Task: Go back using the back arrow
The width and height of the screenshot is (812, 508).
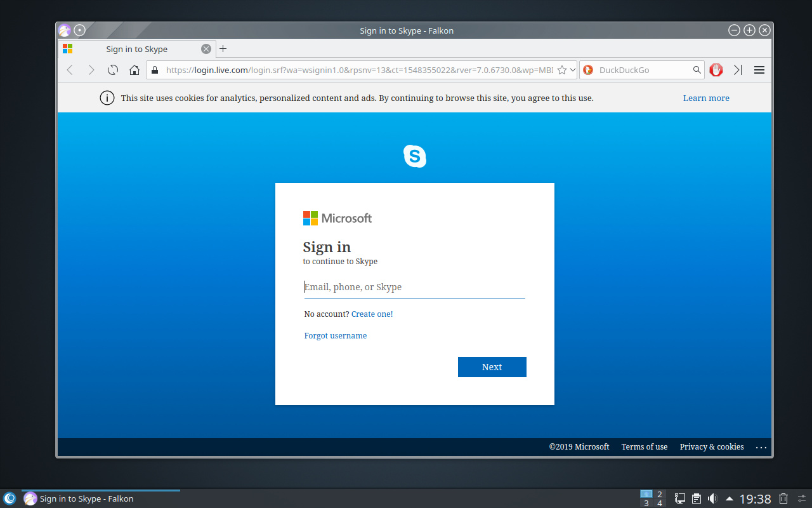Action: coord(70,70)
